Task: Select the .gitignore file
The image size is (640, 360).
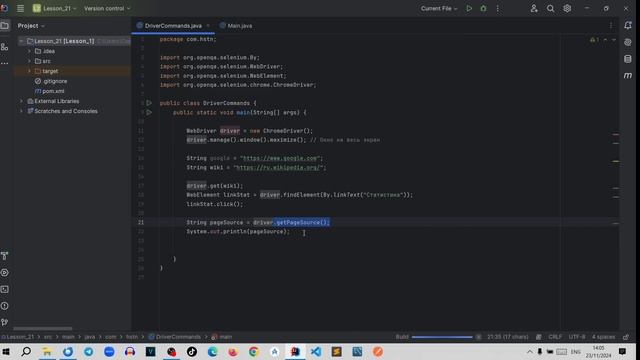Action: tap(51, 81)
